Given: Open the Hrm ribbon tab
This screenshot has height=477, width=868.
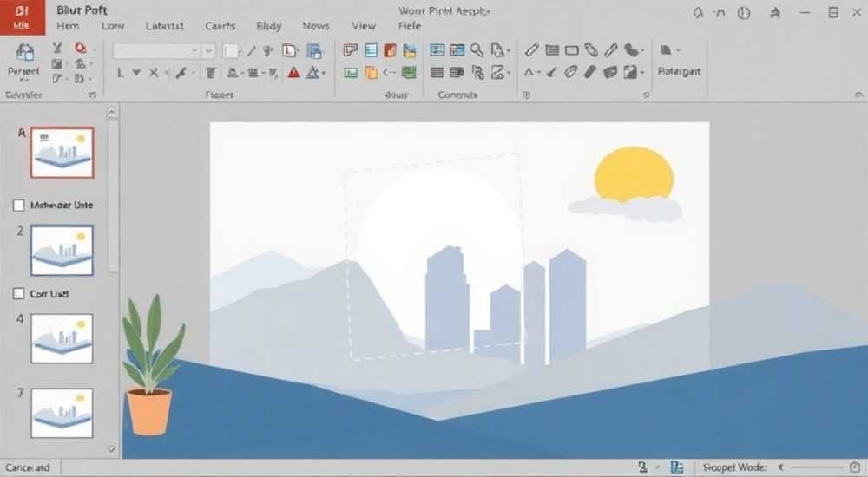Looking at the screenshot, I should click(68, 26).
